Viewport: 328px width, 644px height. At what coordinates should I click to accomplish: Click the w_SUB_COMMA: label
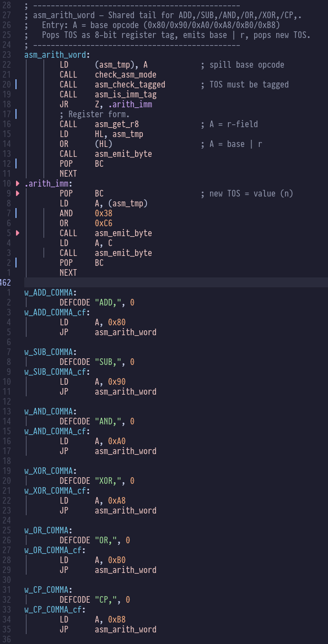(x=51, y=352)
